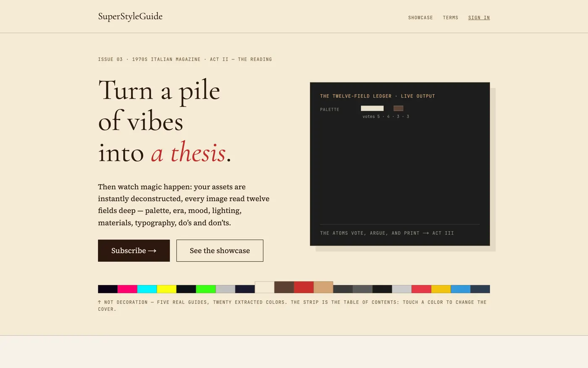The image size is (588, 368).
Task: Click the Sign In link
Action: pyautogui.click(x=479, y=18)
